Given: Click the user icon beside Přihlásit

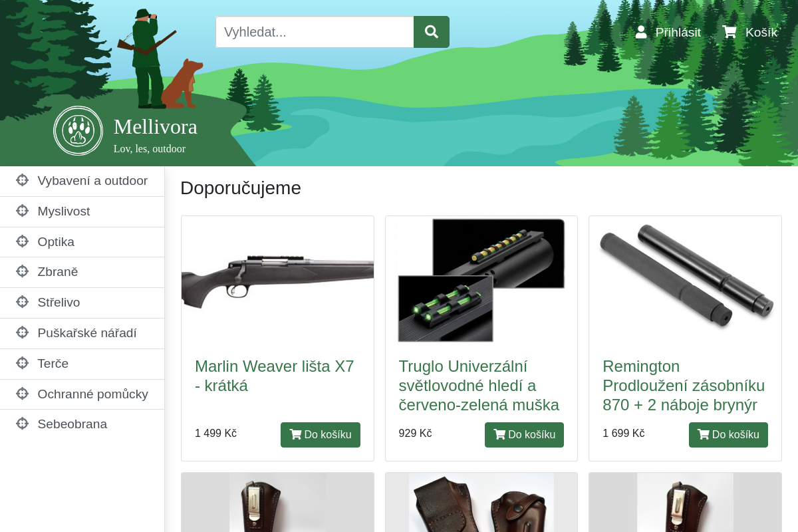Looking at the screenshot, I should coord(641,32).
